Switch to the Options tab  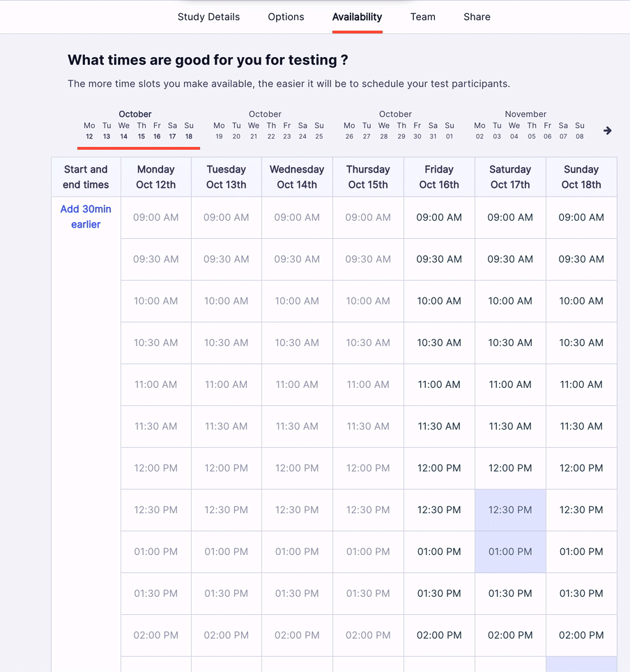286,17
